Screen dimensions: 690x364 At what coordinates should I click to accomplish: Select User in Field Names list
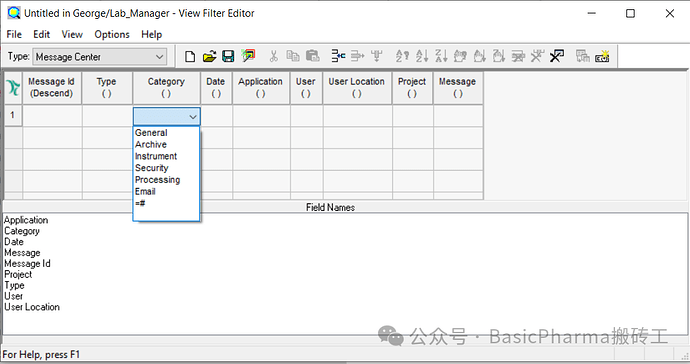coord(13,296)
